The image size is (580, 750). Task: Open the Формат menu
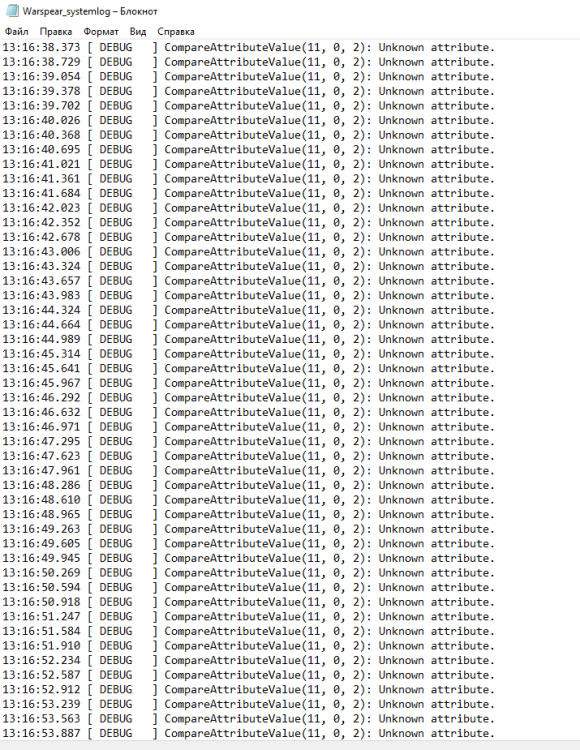click(x=100, y=32)
